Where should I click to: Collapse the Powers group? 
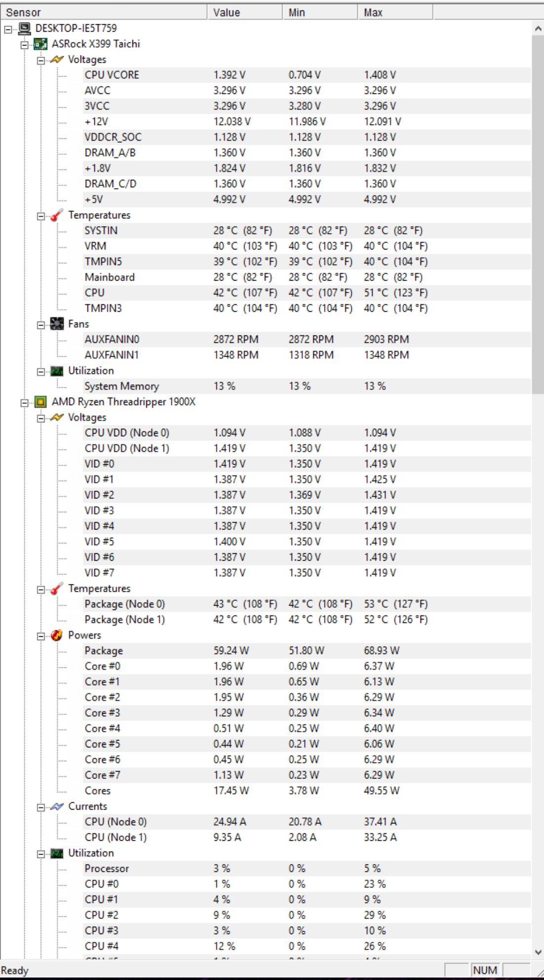[41, 636]
